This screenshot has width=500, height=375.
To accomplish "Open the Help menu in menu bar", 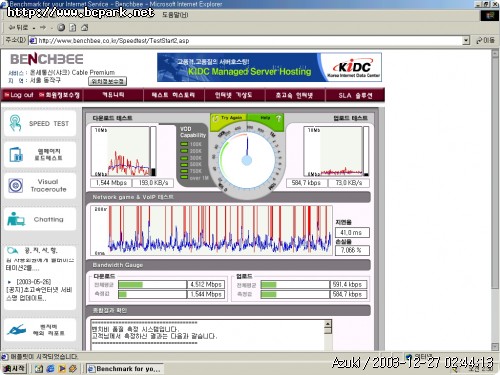I will [x=175, y=15].
